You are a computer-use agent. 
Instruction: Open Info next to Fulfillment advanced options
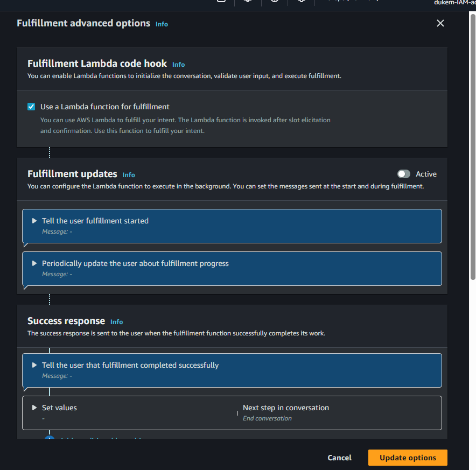(162, 24)
